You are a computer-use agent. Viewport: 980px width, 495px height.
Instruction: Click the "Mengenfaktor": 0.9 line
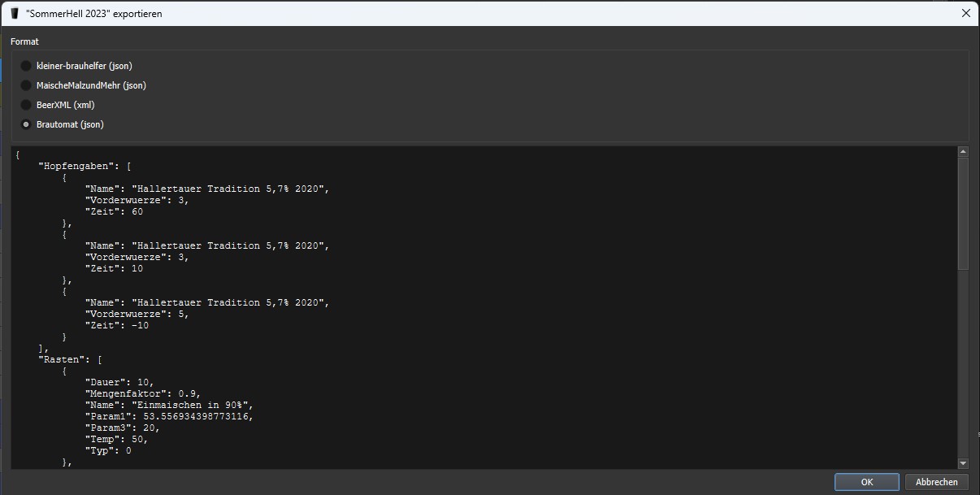tap(142, 393)
